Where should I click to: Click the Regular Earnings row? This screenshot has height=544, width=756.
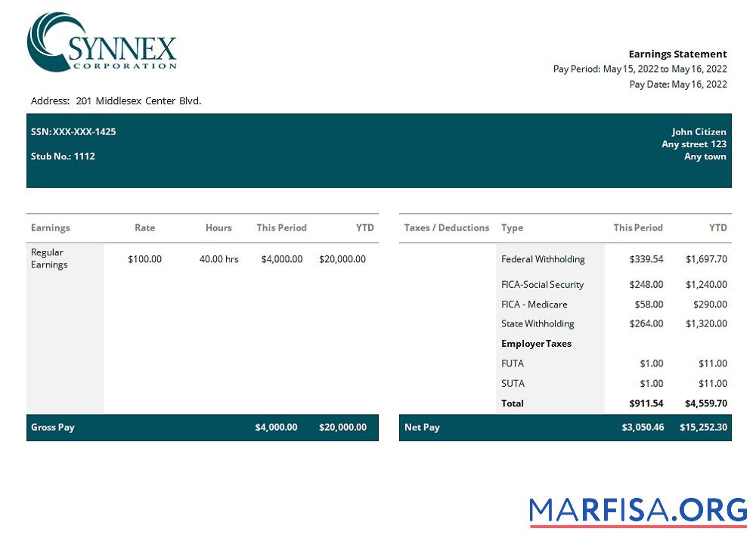47,258
